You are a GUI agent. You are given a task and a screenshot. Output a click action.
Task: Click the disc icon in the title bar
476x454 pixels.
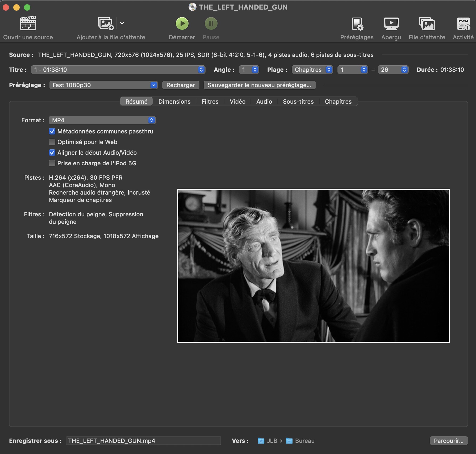coord(192,7)
